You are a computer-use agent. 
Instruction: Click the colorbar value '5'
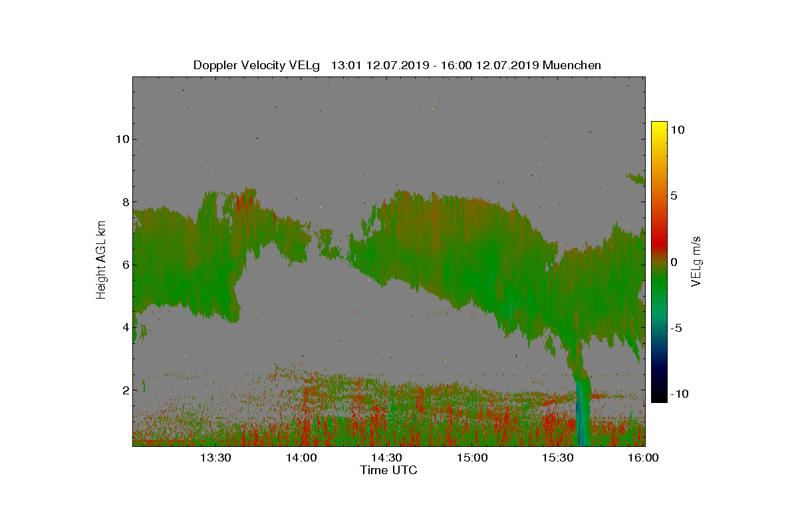(x=674, y=196)
